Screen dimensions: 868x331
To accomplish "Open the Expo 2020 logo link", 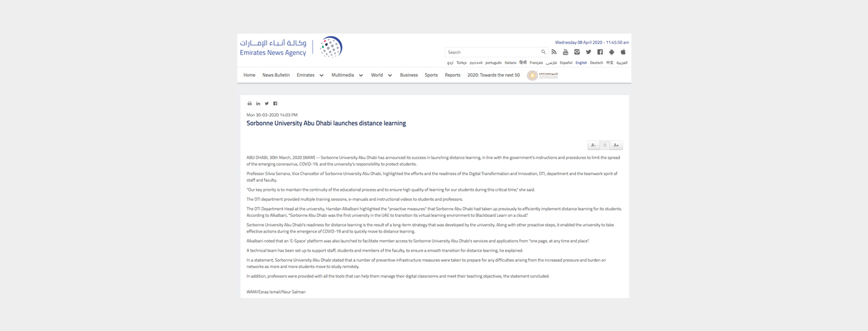I will tap(543, 75).
